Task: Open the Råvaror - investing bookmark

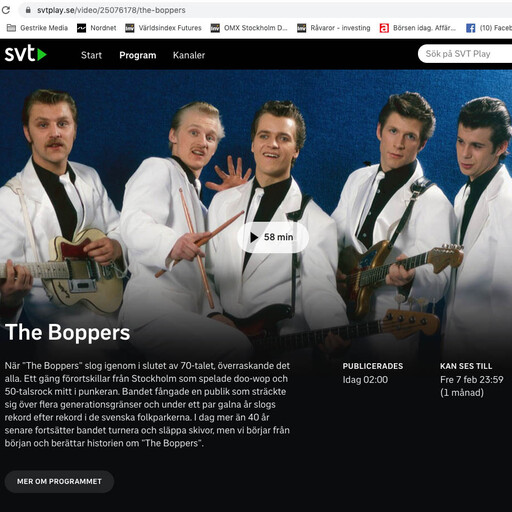Action: click(x=334, y=28)
